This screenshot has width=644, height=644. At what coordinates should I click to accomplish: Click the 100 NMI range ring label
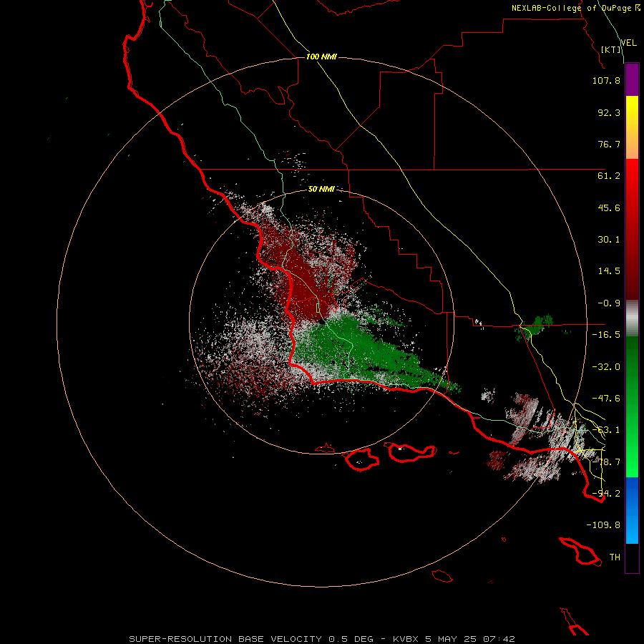coord(321,57)
